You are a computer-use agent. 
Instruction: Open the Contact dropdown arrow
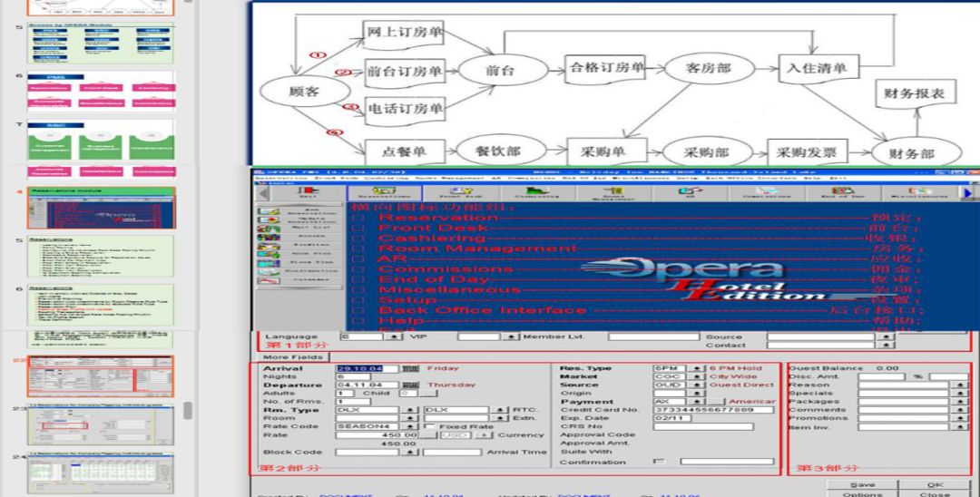(887, 346)
